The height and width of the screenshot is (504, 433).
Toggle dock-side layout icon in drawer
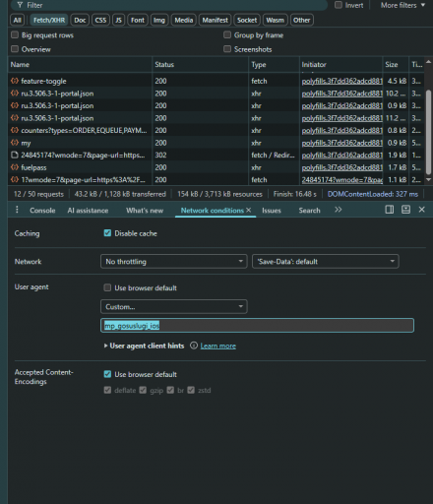(x=390, y=210)
